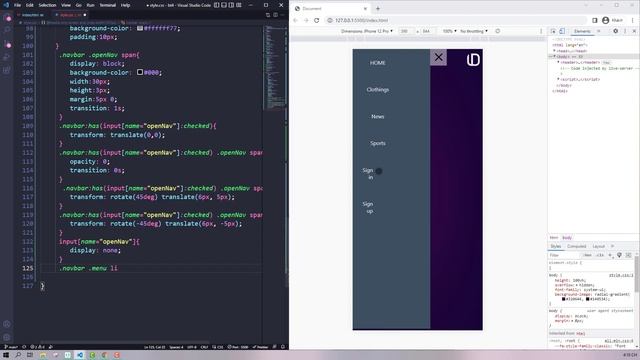
Task: Toggle the primary sidebar layout icon in the title bar
Action: pyautogui.click(x=216, y=5)
